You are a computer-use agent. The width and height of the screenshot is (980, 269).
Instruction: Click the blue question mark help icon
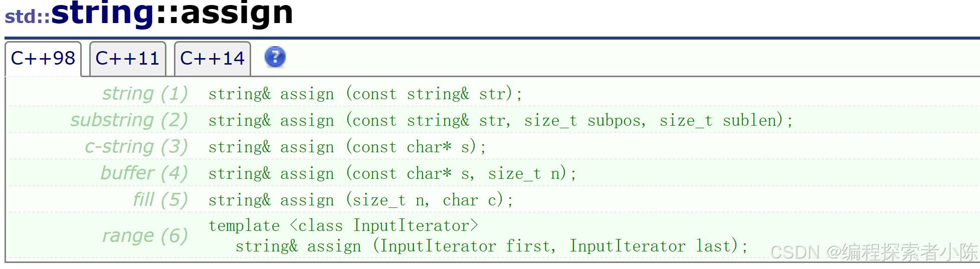pos(275,57)
